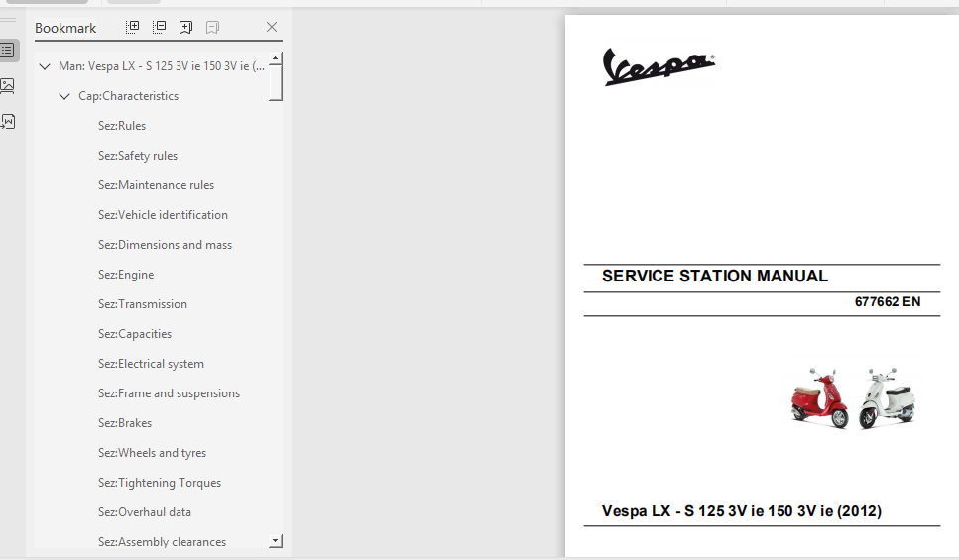
Task: Open Sez:Tightening Torques bookmark
Action: pyautogui.click(x=160, y=483)
